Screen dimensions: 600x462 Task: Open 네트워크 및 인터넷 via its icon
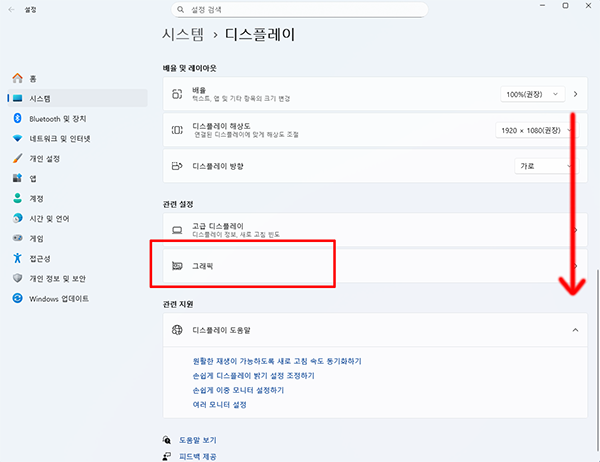click(17, 138)
